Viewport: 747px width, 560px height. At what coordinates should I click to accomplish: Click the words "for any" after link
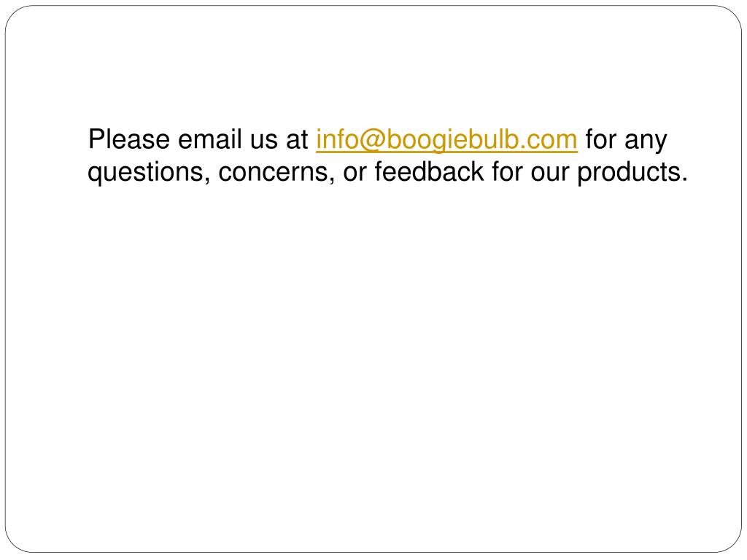pyautogui.click(x=626, y=141)
